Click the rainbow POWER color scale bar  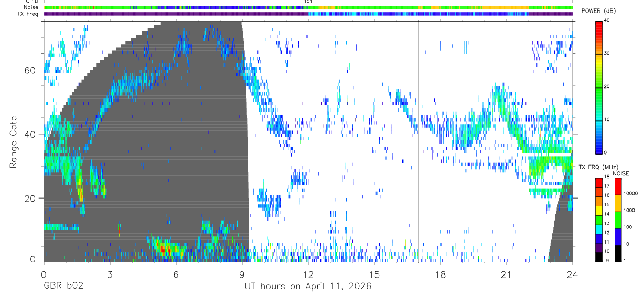599,87
